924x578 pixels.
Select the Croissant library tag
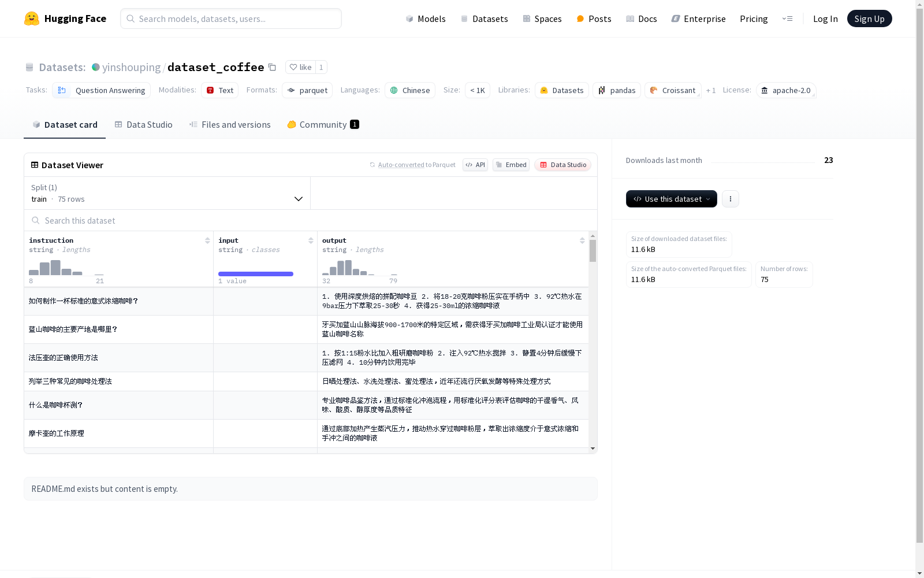(x=673, y=90)
